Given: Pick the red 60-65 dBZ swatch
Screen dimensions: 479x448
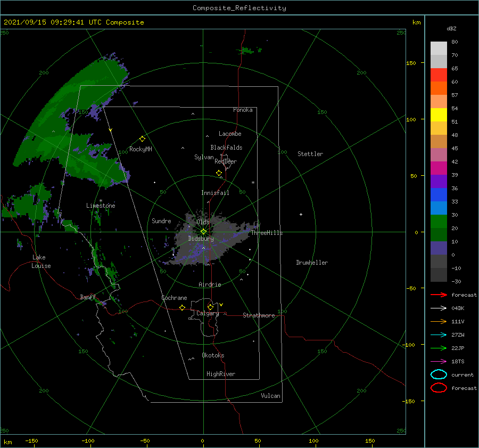Looking at the screenshot, I should 439,75.
